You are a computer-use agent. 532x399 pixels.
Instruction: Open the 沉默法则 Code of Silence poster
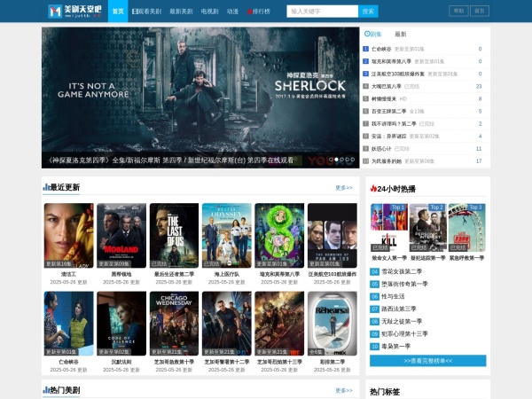pyautogui.click(x=121, y=324)
